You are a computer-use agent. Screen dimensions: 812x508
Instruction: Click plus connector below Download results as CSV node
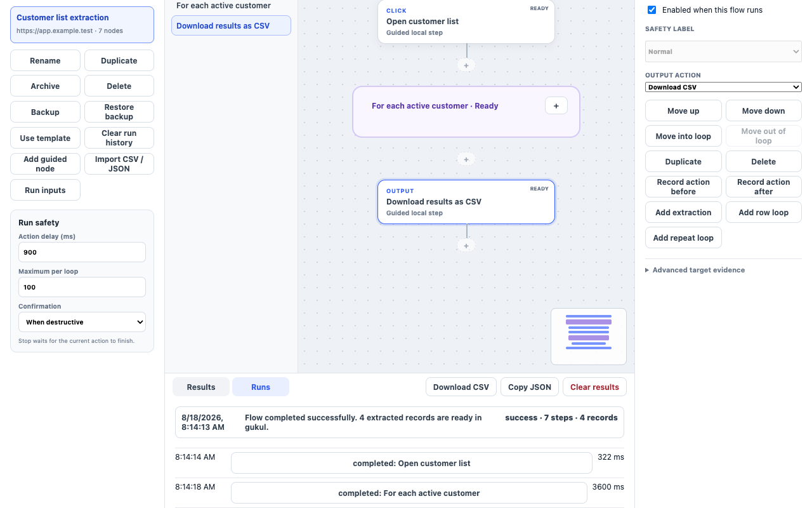[x=466, y=246]
